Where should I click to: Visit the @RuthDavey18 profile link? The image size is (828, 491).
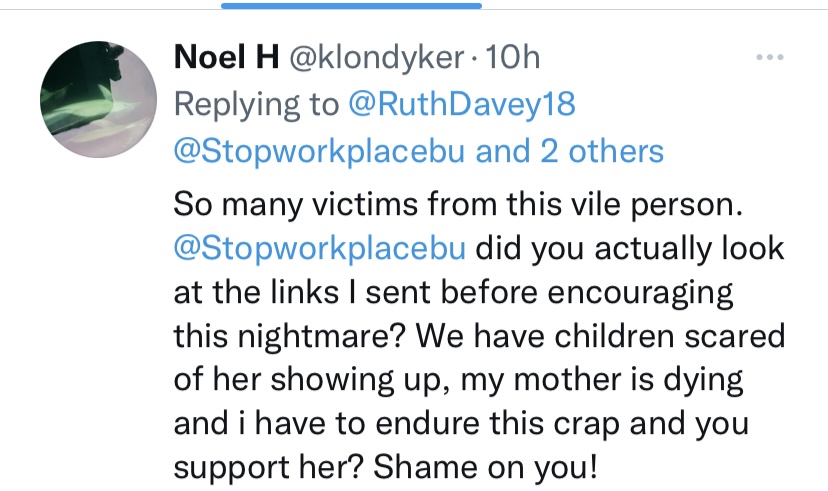(x=462, y=105)
